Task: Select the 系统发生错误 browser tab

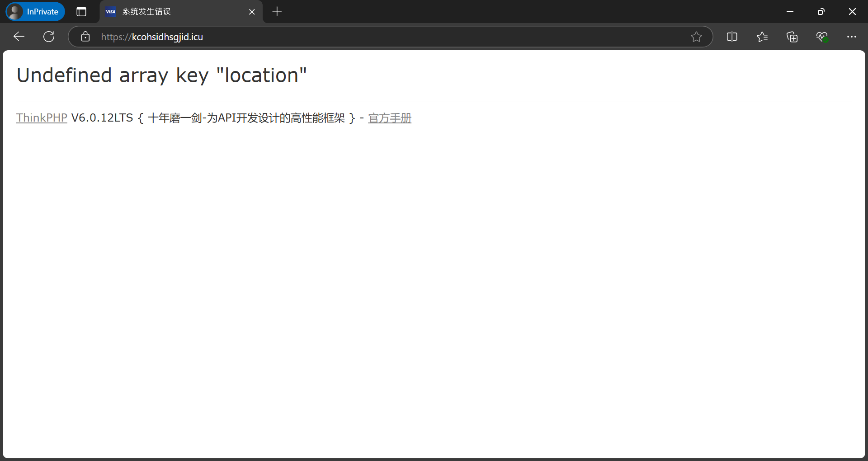Action: click(181, 12)
